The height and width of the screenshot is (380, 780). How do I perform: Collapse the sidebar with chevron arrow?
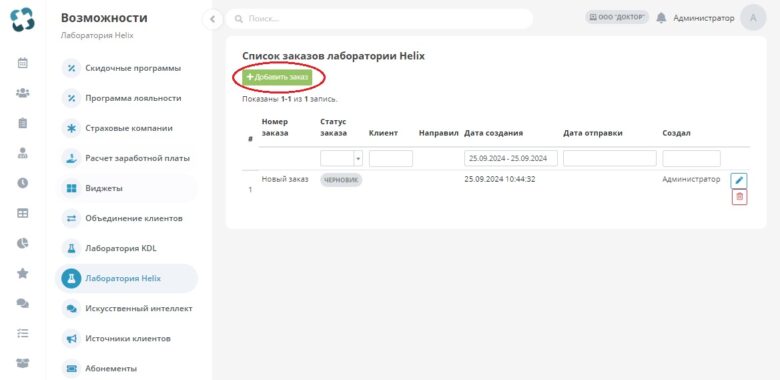pos(212,19)
